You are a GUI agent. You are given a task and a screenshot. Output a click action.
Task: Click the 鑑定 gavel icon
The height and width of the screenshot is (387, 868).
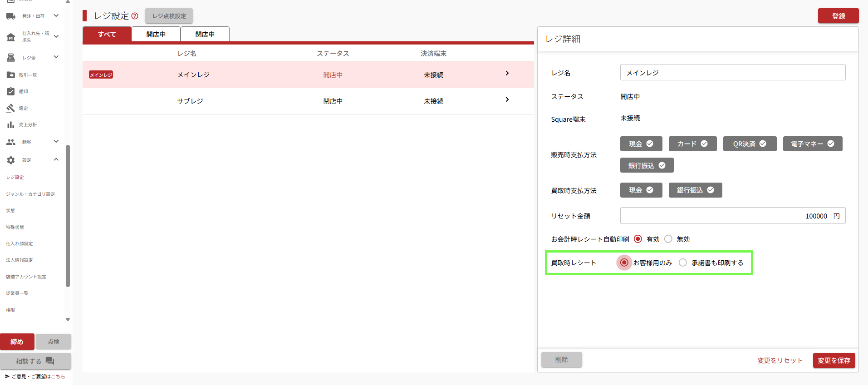pyautogui.click(x=11, y=108)
